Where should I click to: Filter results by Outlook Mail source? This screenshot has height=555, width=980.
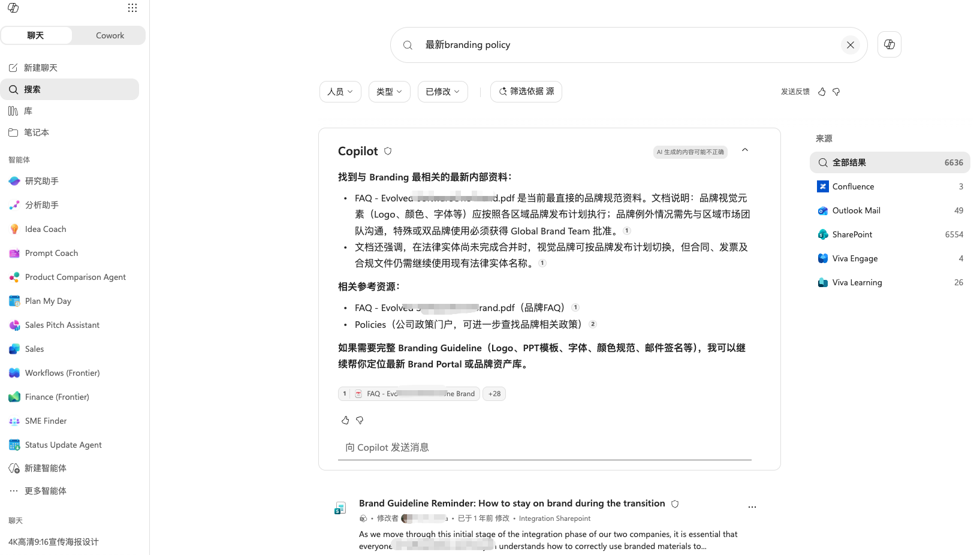[890, 210]
